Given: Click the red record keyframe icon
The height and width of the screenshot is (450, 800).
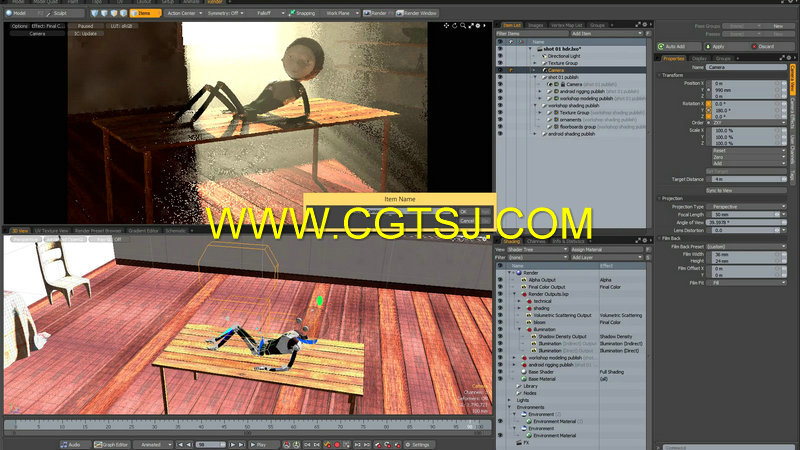Looking at the screenshot, I should tap(337, 445).
